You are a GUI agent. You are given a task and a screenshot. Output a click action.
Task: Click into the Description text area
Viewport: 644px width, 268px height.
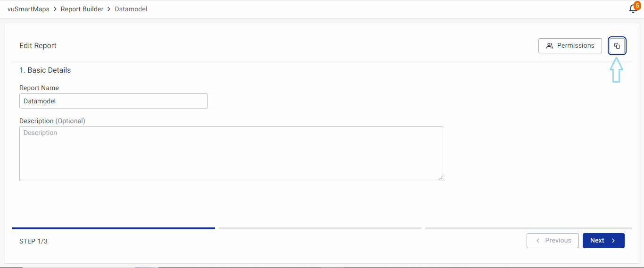(x=231, y=154)
